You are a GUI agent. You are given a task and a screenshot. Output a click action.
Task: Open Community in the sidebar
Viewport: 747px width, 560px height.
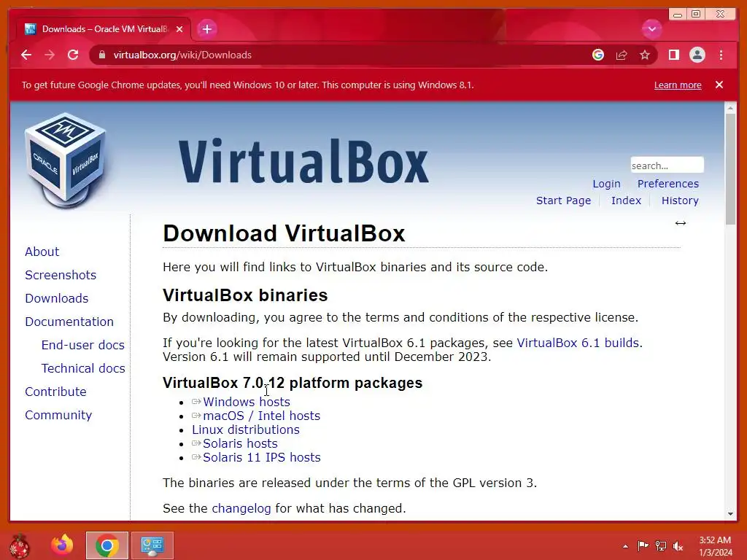point(58,415)
